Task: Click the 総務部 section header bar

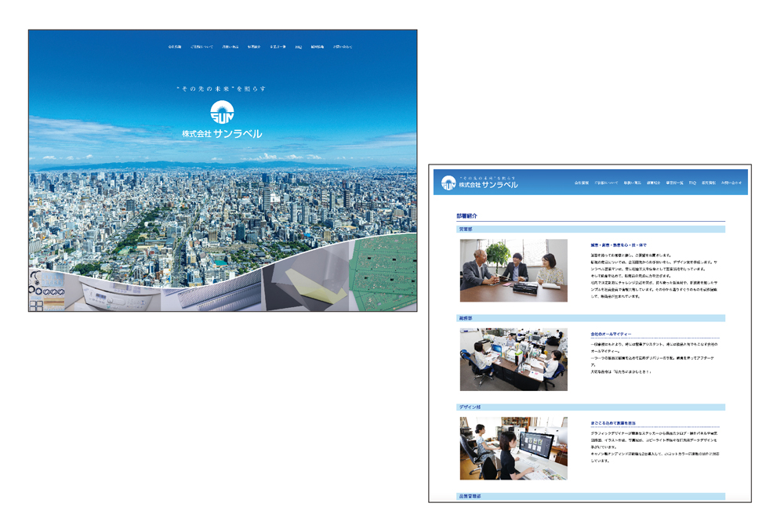Action: (590, 318)
